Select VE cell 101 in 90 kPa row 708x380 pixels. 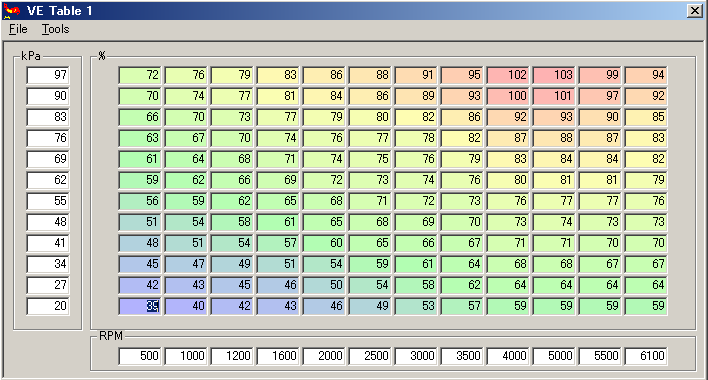(554, 96)
